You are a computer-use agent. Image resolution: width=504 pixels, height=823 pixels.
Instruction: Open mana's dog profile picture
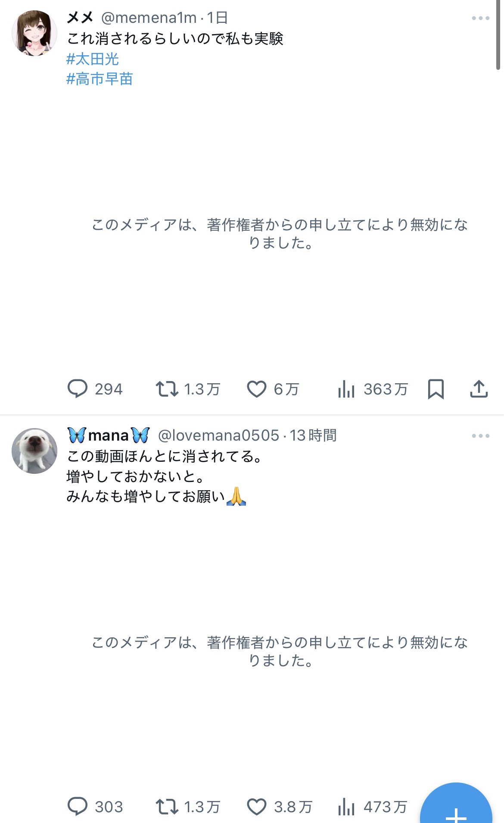pyautogui.click(x=34, y=451)
